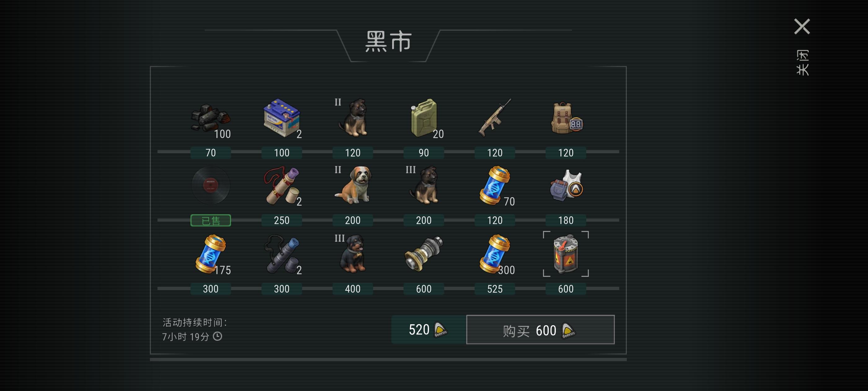868x391 pixels.
Task: Choose the dark rolled blueprint tube item
Action: click(x=282, y=254)
